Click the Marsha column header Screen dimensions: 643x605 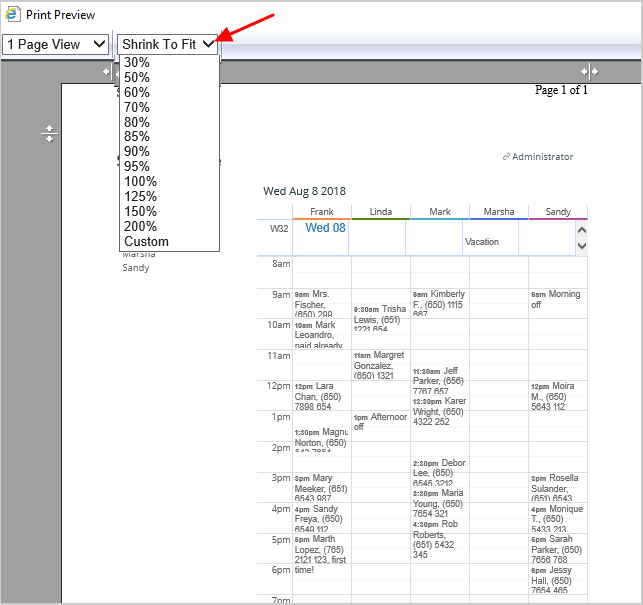499,212
